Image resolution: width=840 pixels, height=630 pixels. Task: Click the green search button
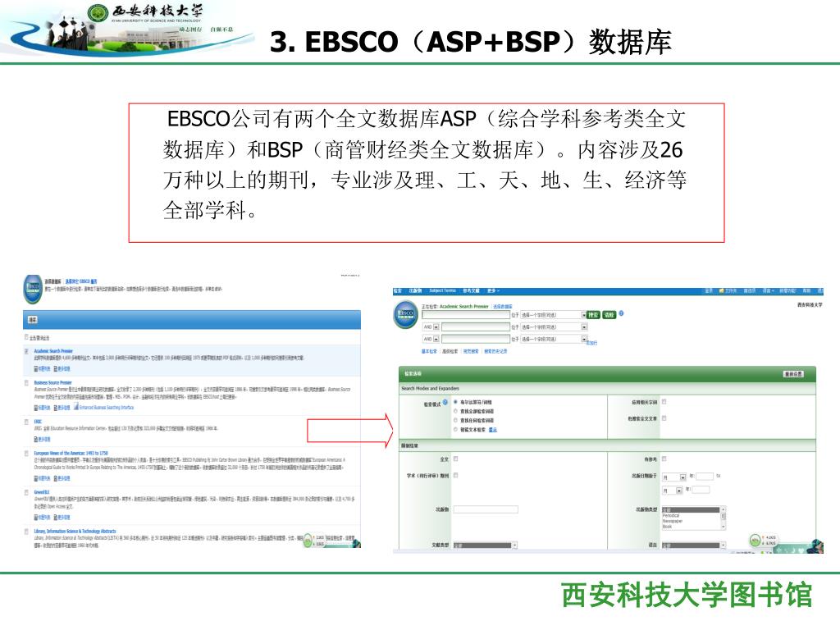click(593, 314)
